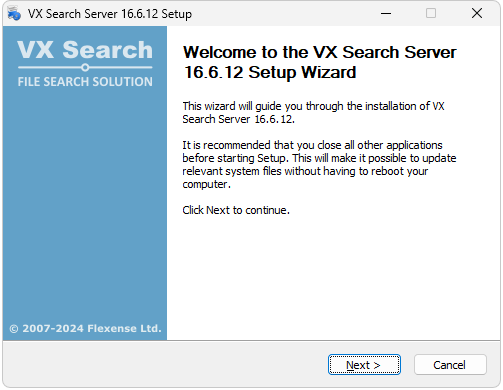Close the Setup window with X
The width and height of the screenshot is (503, 390).
click(x=477, y=13)
